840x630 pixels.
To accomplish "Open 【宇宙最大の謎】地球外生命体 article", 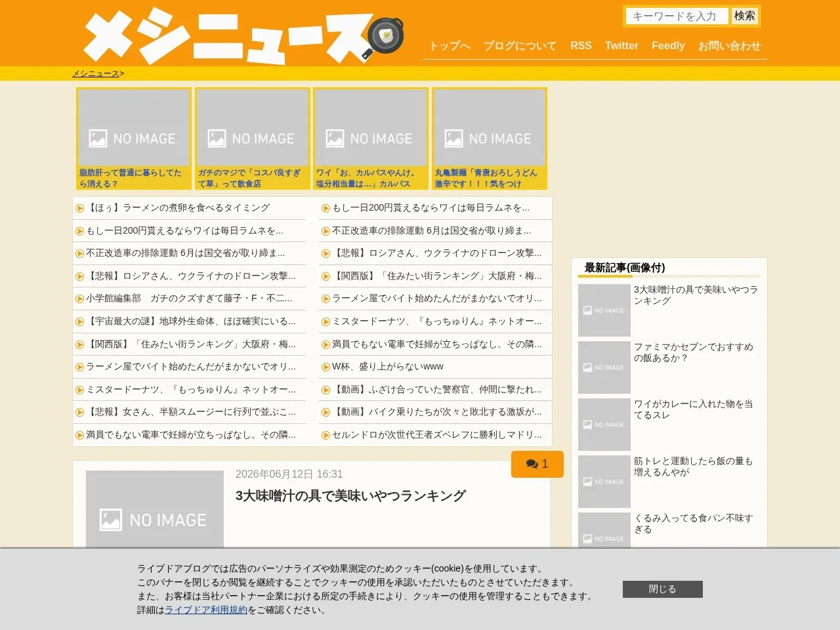I will [191, 321].
